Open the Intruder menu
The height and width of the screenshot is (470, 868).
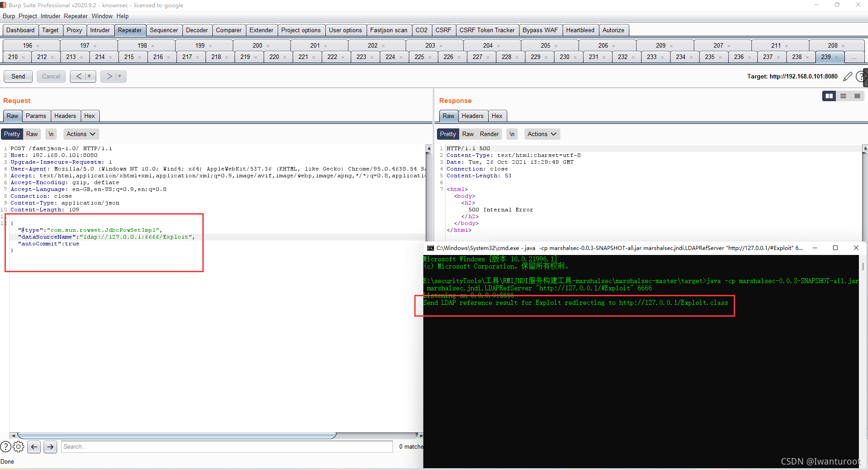[50, 16]
